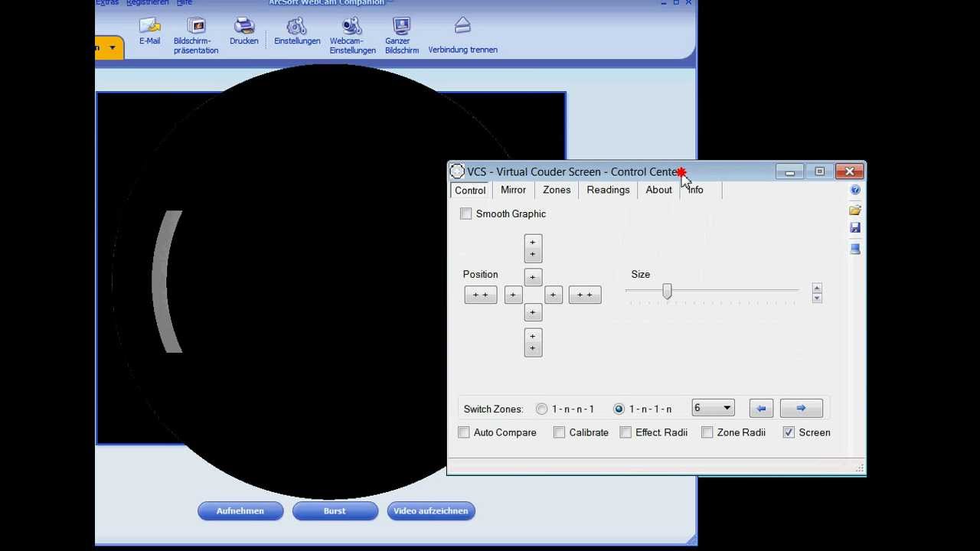This screenshot has height=551, width=980.
Task: Increase Size with the up stepper arrow
Action: pyautogui.click(x=817, y=289)
